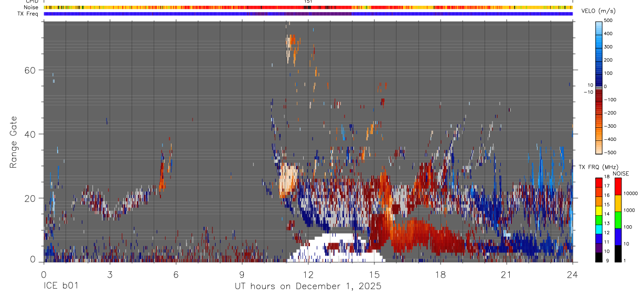The width and height of the screenshot is (644, 297).
Task: Click the 'Noise' row label at top left
Action: [x=31, y=7]
